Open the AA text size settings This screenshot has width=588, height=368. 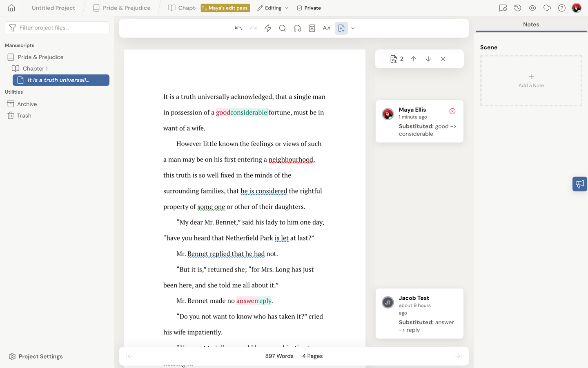click(x=327, y=28)
